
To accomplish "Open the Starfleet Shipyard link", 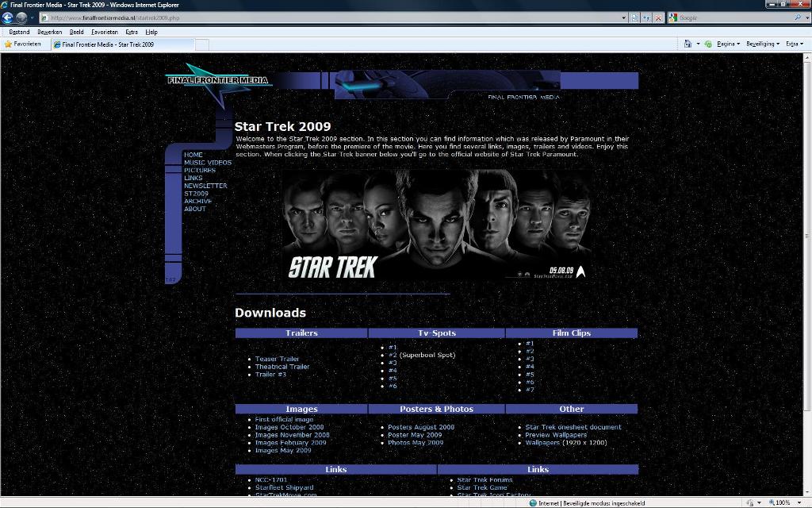I will point(285,488).
